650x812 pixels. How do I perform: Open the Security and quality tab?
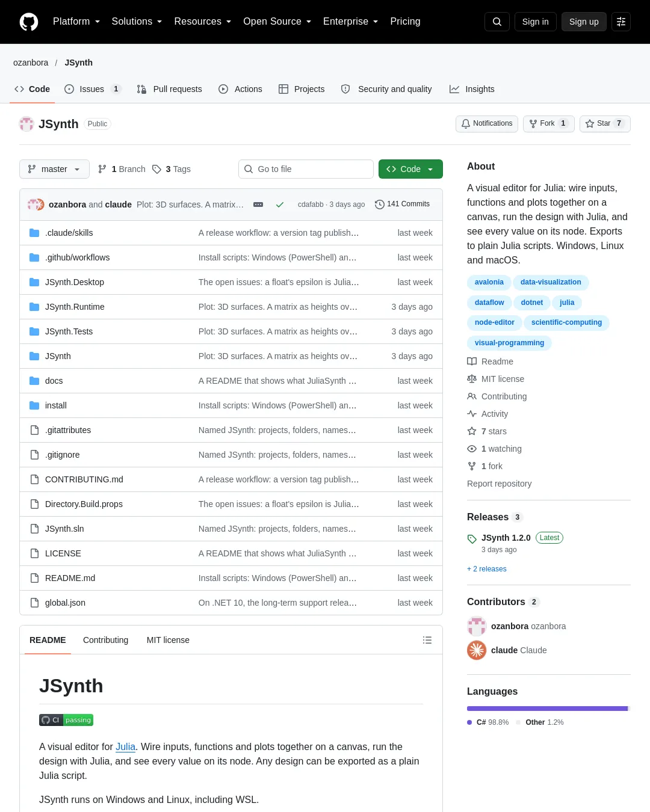(x=386, y=89)
